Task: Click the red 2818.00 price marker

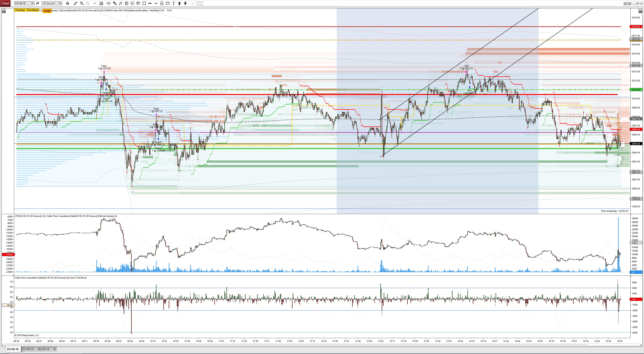Action: [636, 27]
